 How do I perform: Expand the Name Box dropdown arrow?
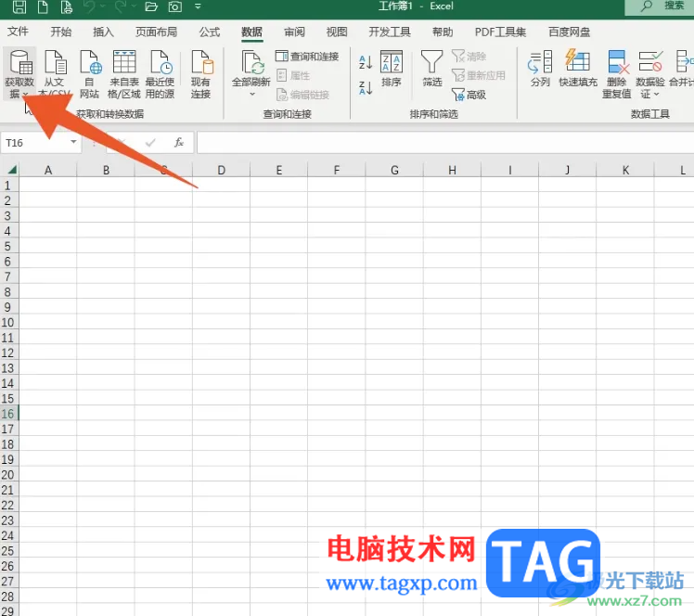coord(73,142)
